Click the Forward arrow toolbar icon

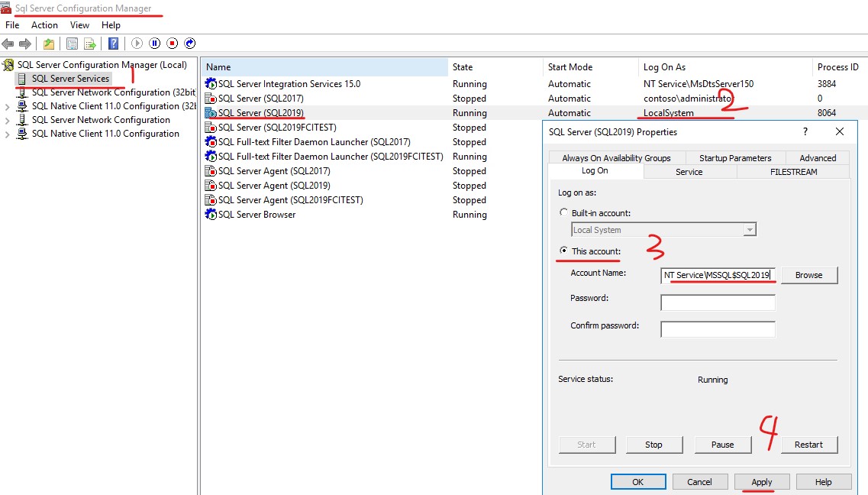[x=25, y=44]
